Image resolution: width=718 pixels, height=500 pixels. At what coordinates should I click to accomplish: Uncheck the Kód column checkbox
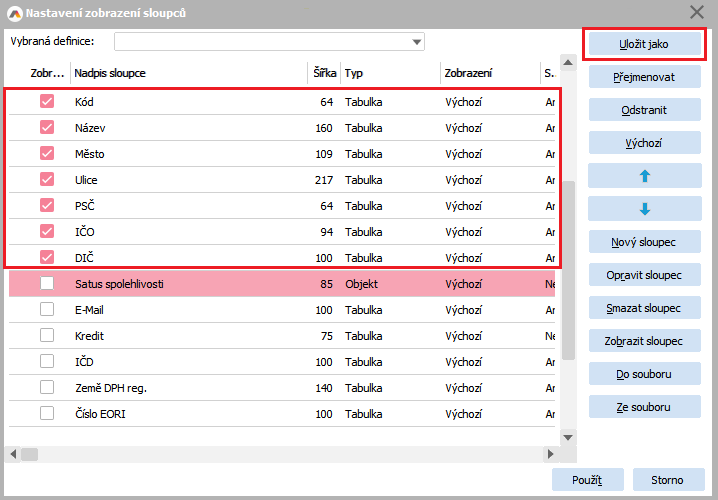(47, 102)
